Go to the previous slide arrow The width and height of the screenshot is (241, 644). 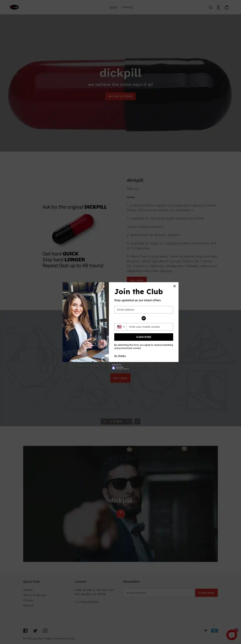[104, 421]
